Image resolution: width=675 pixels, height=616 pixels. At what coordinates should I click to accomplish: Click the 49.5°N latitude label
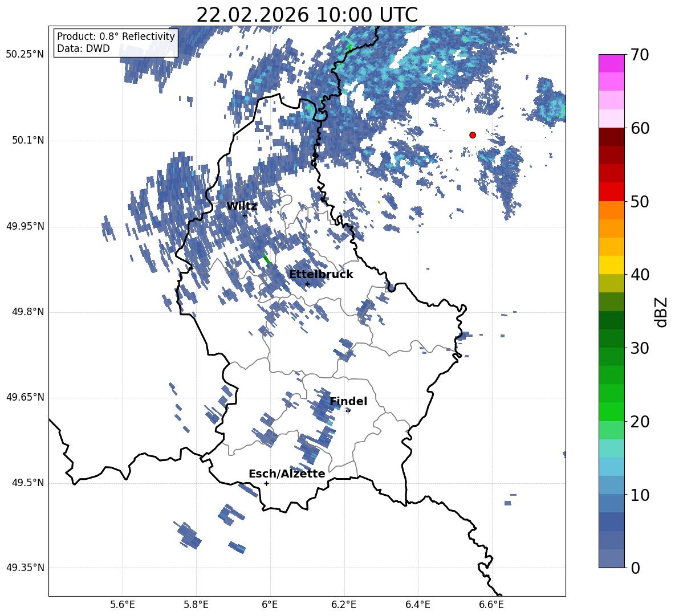[x=27, y=483]
